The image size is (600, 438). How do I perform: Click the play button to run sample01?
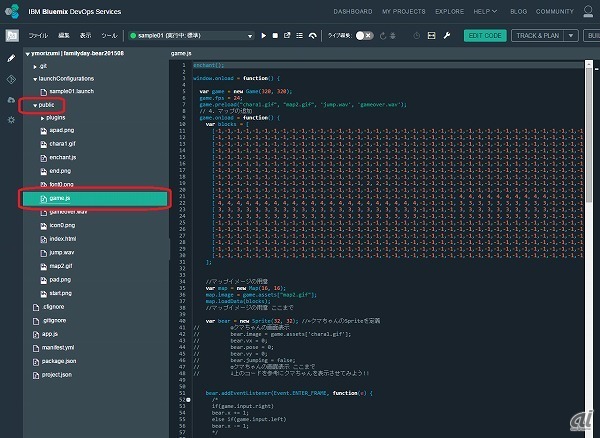263,35
